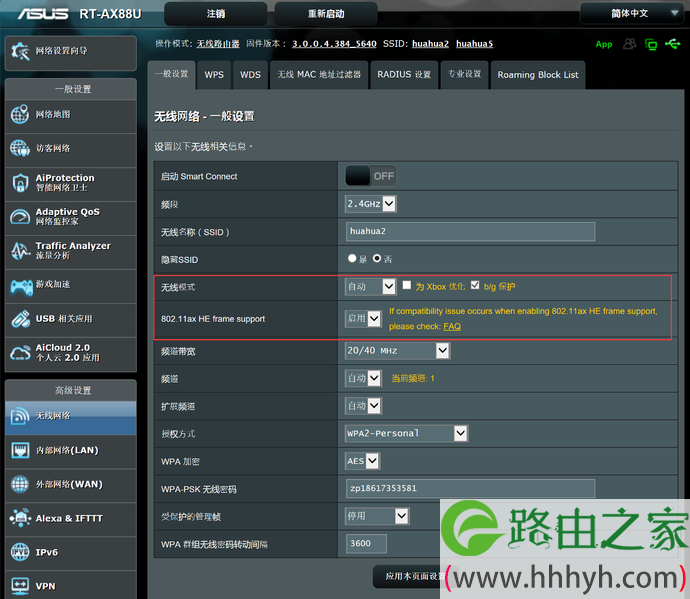Open the VPN icon
The height and width of the screenshot is (599, 690).
20,586
